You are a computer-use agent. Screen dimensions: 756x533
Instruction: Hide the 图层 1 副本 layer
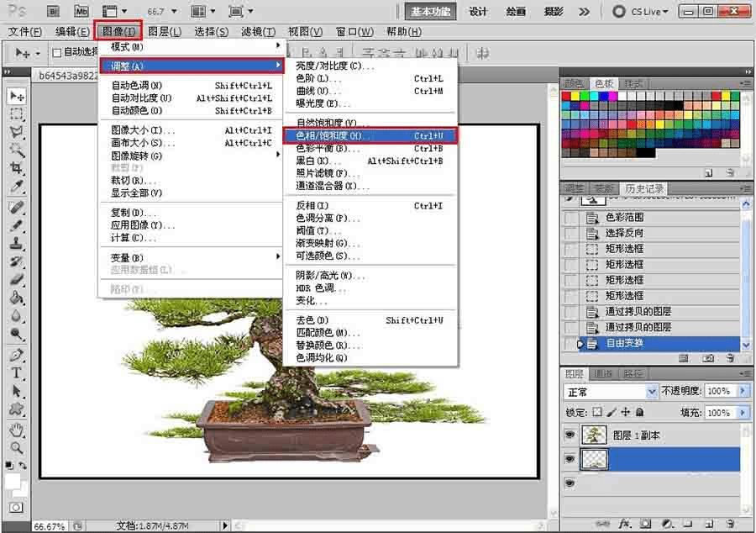click(x=570, y=435)
